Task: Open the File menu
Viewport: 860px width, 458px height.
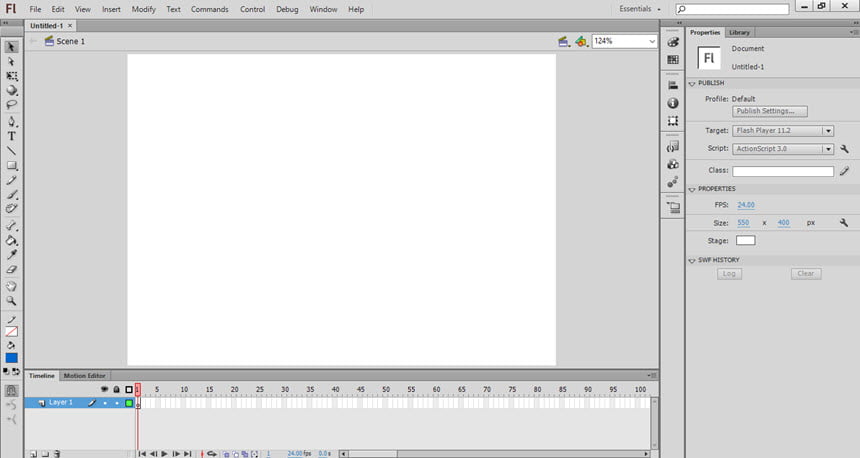Action: pos(35,9)
